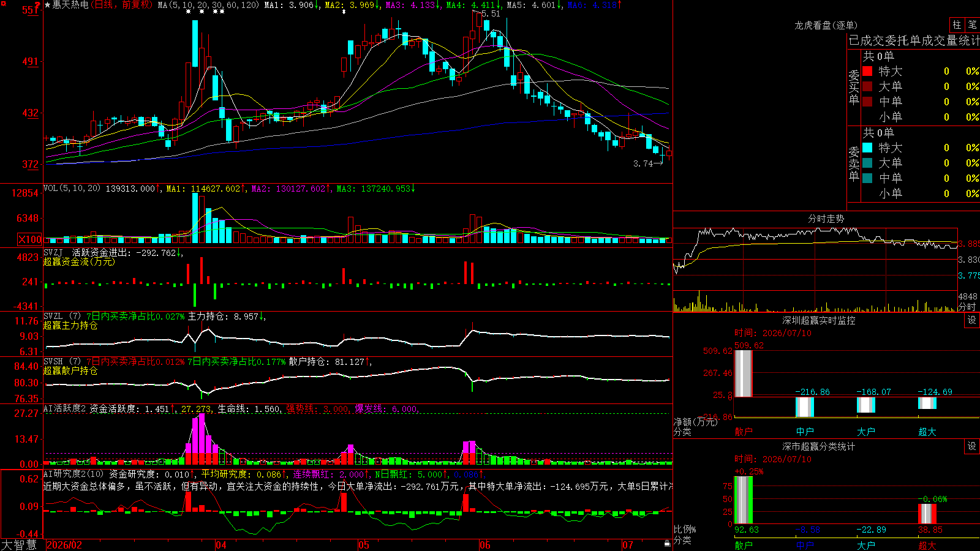Click the 已成交委托单成交量统计 header
This screenshot has width=980, height=551.
coord(914,40)
